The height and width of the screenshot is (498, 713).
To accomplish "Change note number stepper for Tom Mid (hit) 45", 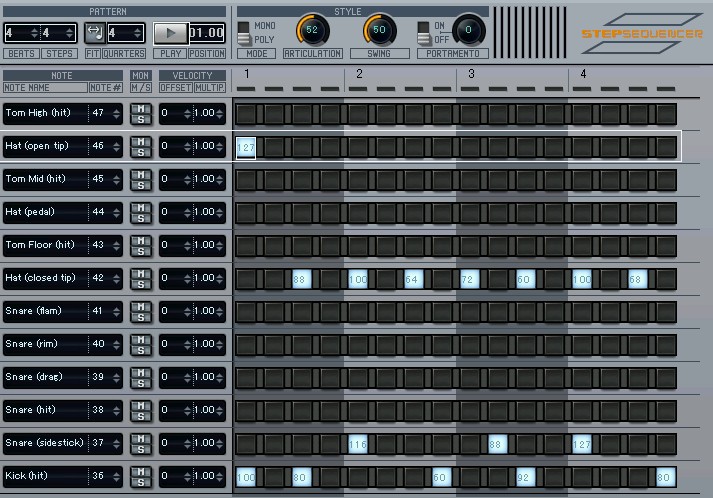I will [x=116, y=180].
